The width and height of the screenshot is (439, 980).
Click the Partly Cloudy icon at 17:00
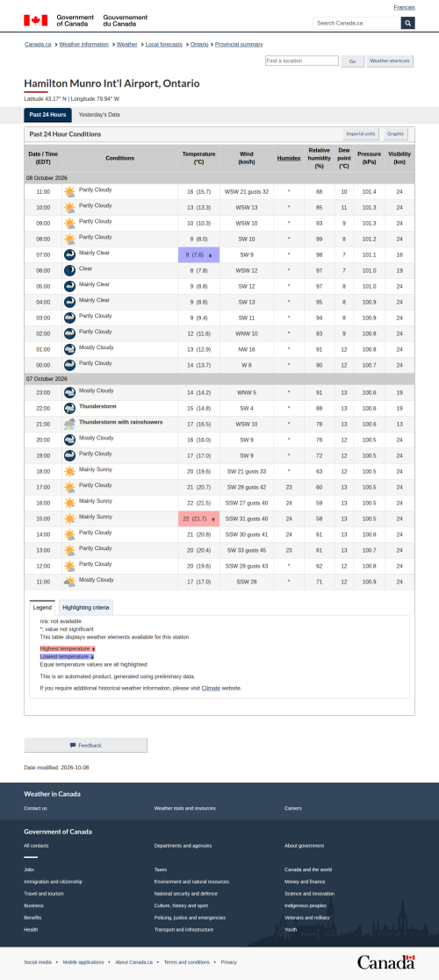[69, 488]
